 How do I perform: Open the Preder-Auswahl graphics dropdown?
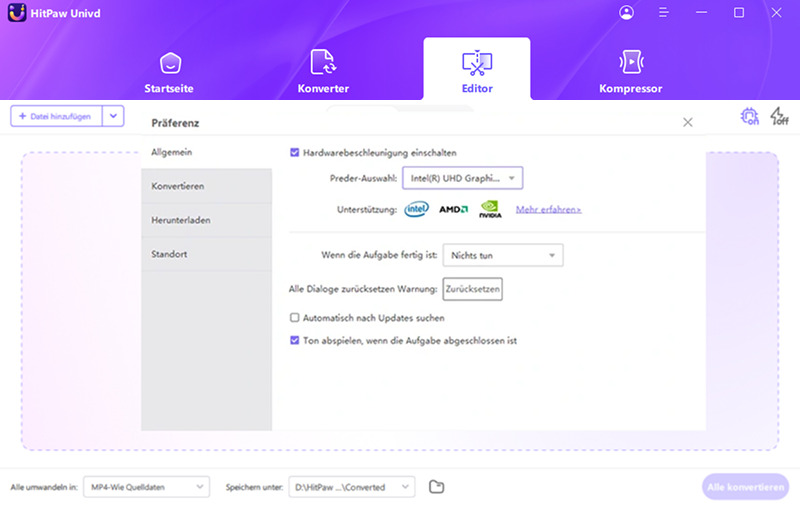(x=462, y=179)
